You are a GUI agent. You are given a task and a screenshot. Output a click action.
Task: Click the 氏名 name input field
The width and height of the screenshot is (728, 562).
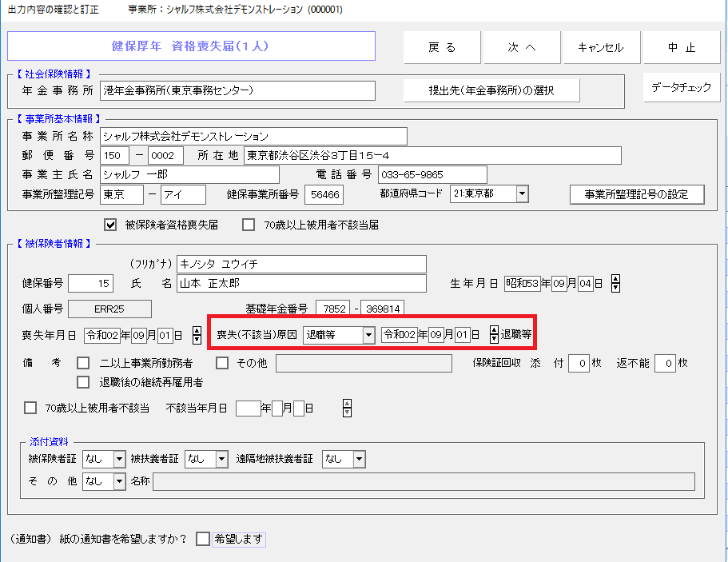301,284
